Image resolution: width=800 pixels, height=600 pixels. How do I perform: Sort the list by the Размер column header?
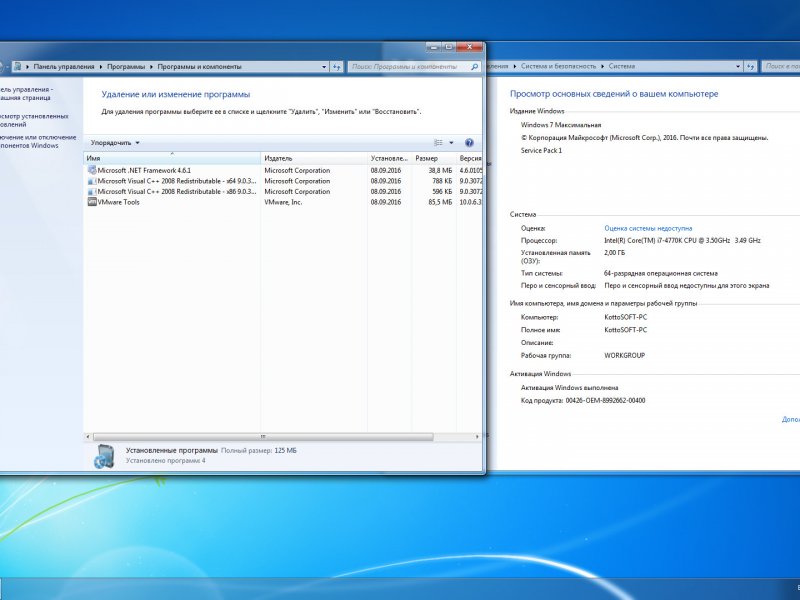pyautogui.click(x=433, y=158)
